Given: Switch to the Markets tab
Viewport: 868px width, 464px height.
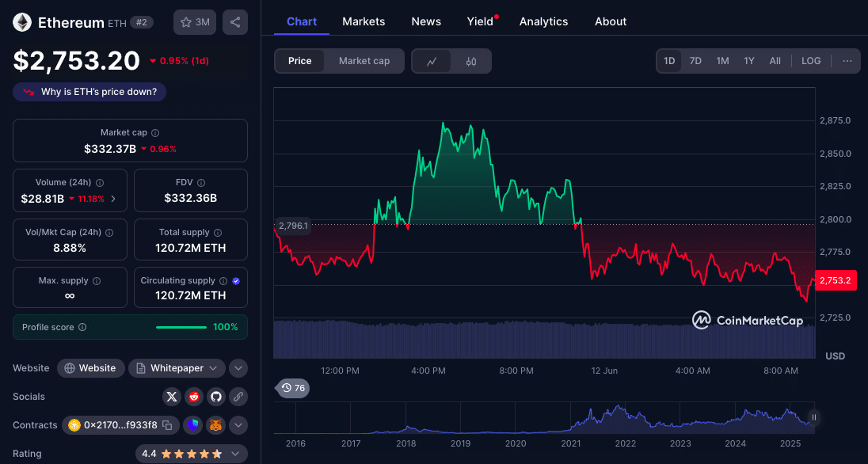Looking at the screenshot, I should click(364, 21).
